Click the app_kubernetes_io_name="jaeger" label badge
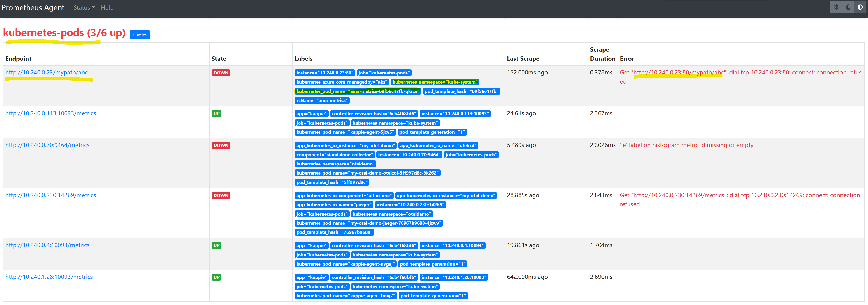This screenshot has width=868, height=305. coord(333,205)
